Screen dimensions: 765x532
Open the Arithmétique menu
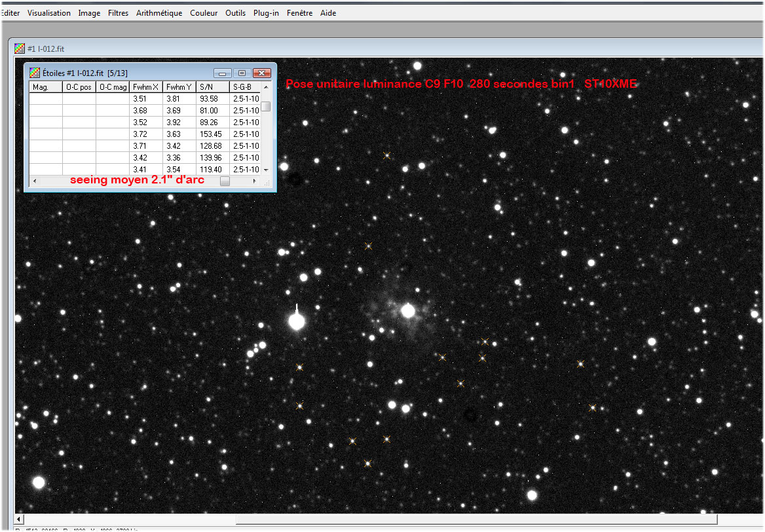(x=159, y=13)
